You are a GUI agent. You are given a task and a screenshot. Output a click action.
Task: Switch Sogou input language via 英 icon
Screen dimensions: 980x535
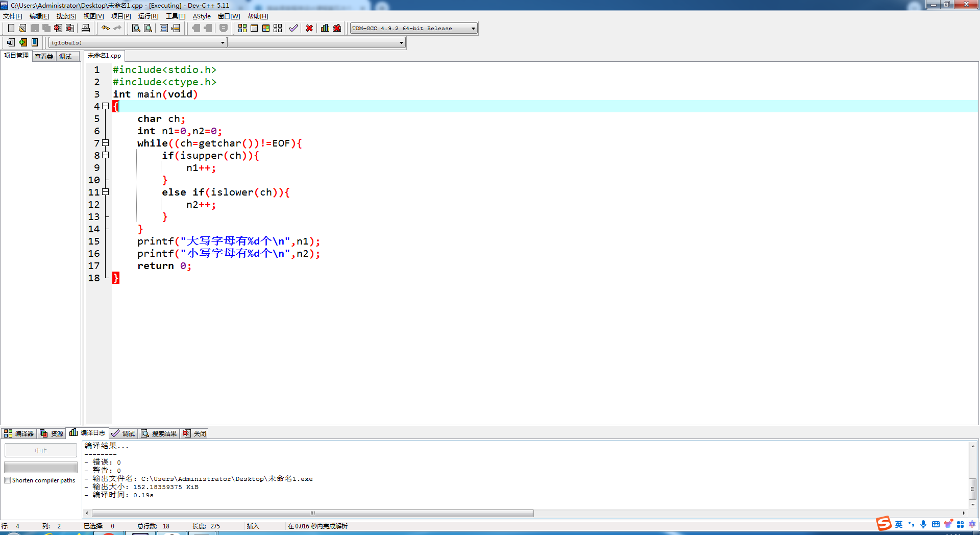tap(899, 524)
